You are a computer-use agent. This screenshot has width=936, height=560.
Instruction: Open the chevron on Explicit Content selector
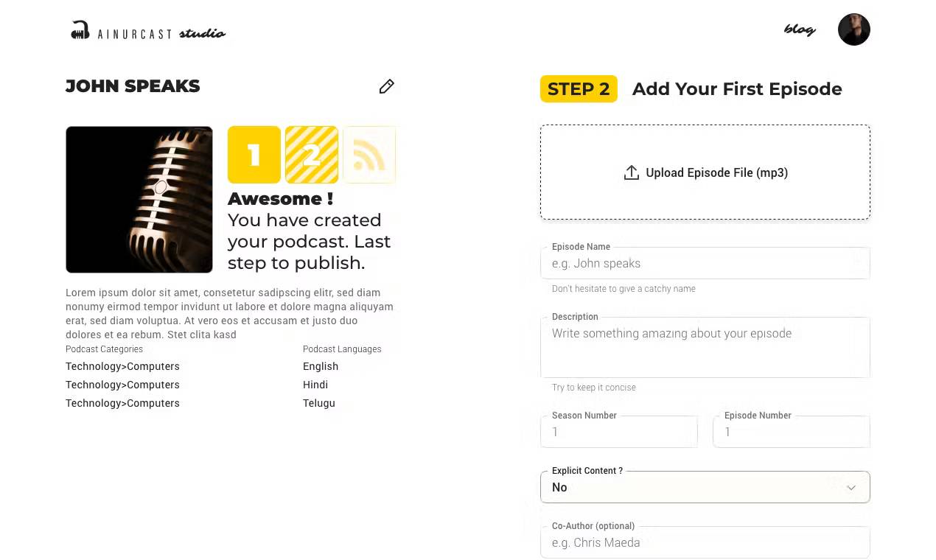851,487
